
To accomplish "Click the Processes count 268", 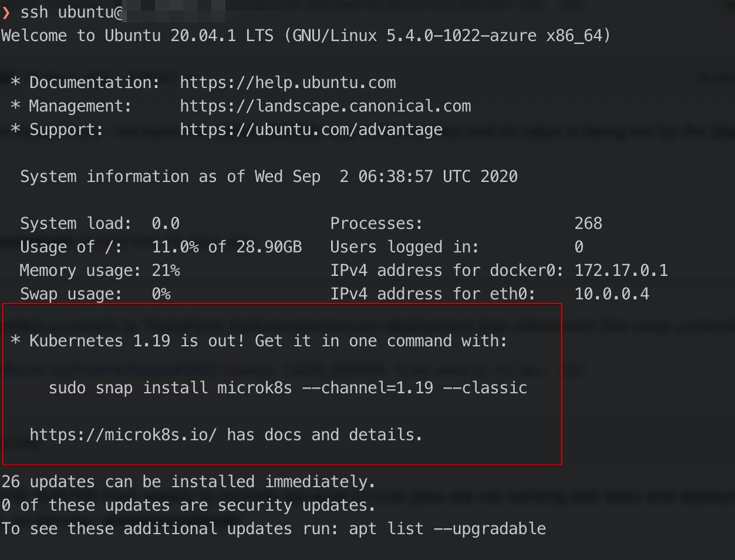I will [588, 224].
